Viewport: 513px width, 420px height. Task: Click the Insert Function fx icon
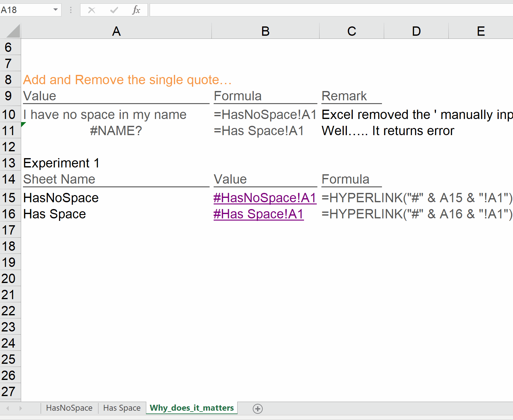pos(136,10)
